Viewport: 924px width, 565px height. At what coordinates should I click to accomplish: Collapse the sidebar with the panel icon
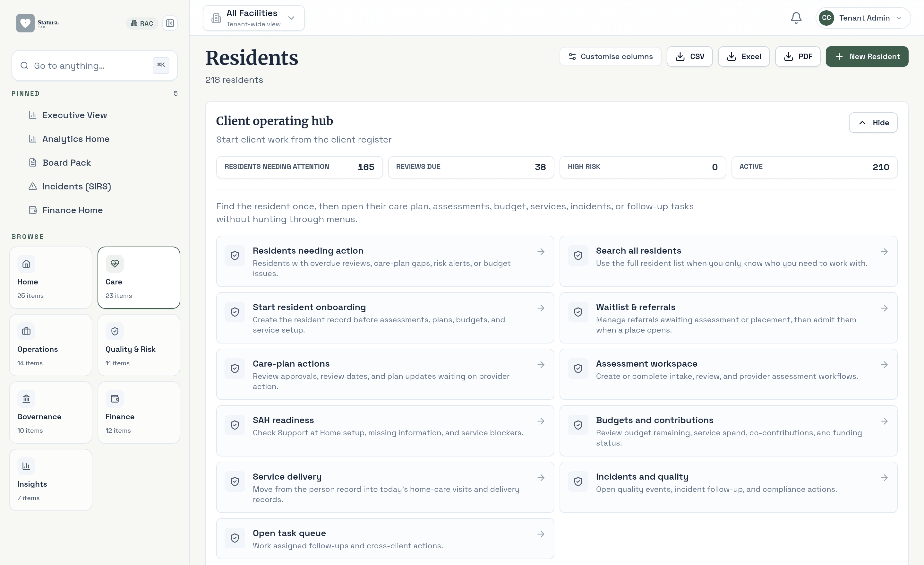pyautogui.click(x=170, y=23)
